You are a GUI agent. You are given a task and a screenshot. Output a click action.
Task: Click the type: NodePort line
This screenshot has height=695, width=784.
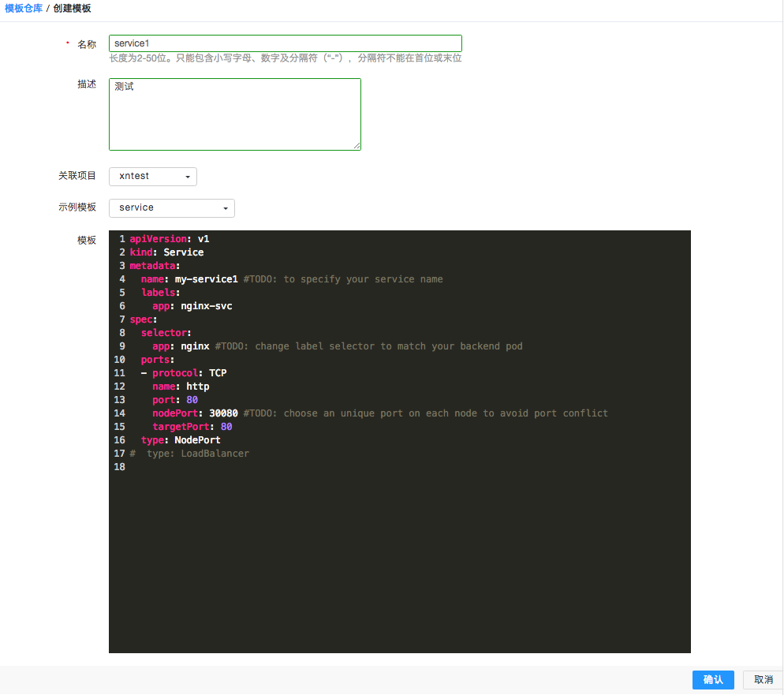pyautogui.click(x=181, y=440)
